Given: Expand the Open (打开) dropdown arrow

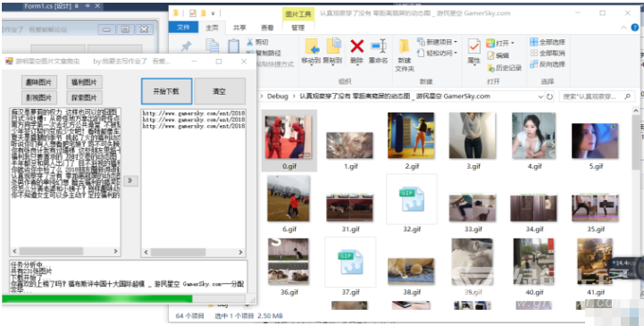Looking at the screenshot, I should 512,43.
